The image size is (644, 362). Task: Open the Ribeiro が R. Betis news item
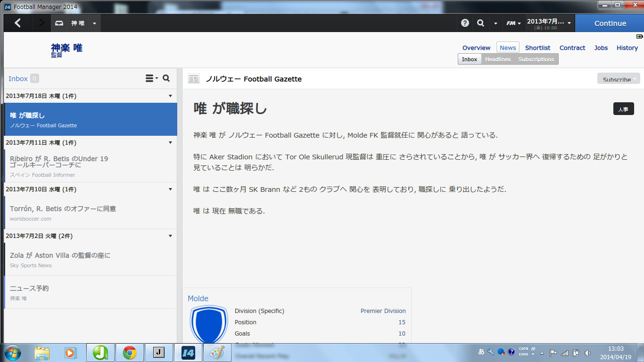point(91,166)
